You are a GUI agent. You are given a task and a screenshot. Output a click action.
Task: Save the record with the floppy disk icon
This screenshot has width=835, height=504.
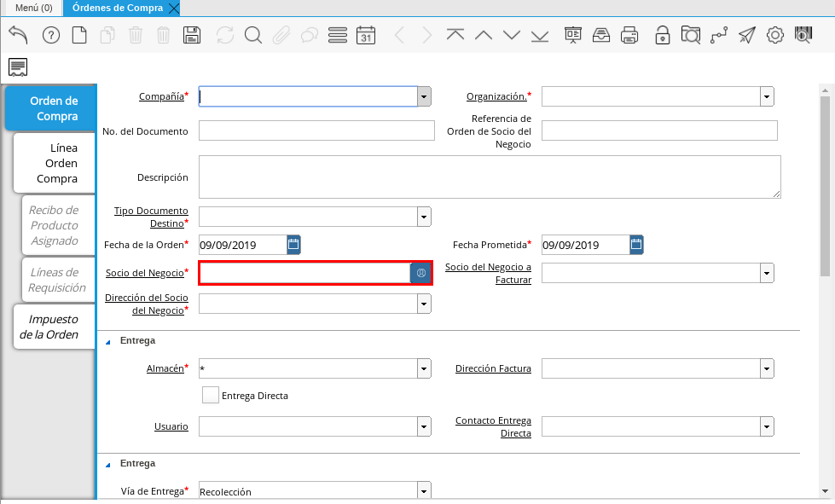click(x=192, y=36)
